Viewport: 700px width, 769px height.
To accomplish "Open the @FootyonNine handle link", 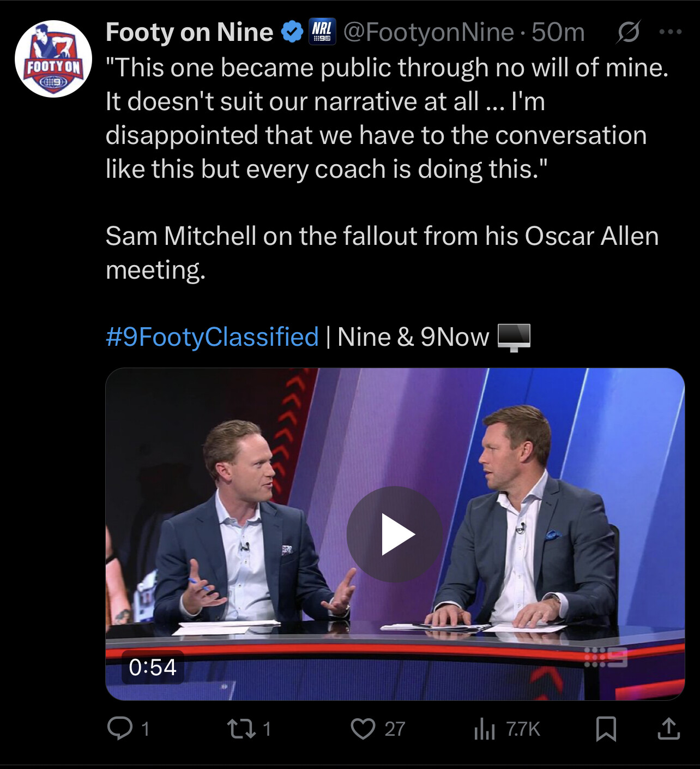I will (x=429, y=32).
